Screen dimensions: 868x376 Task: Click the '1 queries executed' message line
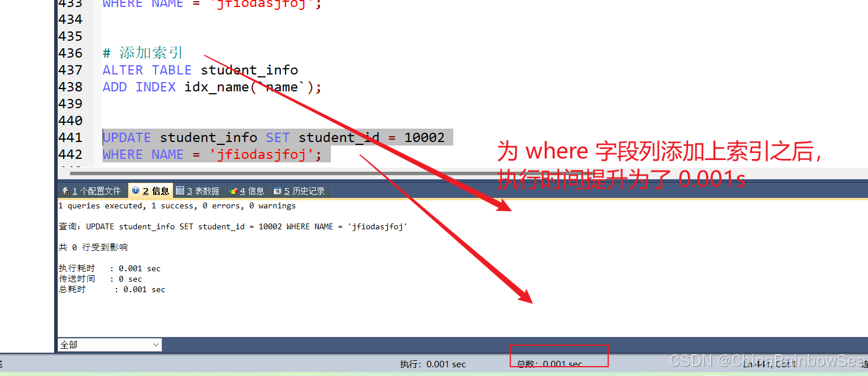point(177,206)
